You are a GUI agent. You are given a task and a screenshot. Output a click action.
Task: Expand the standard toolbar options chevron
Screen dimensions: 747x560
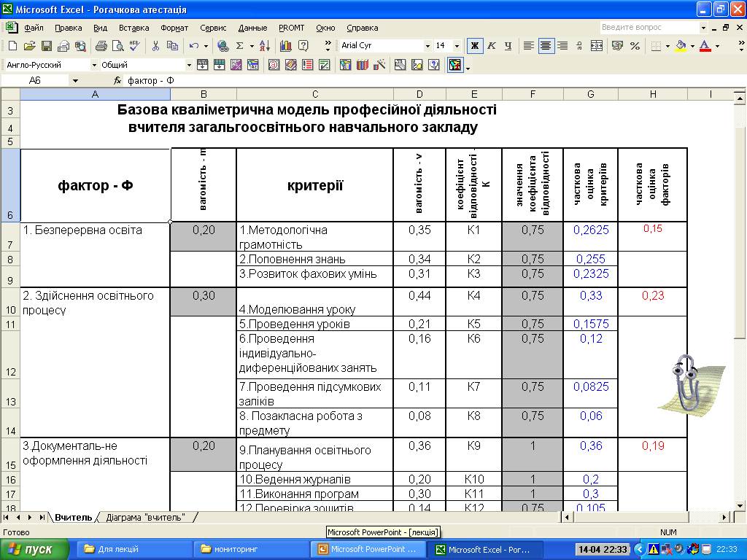(x=328, y=46)
